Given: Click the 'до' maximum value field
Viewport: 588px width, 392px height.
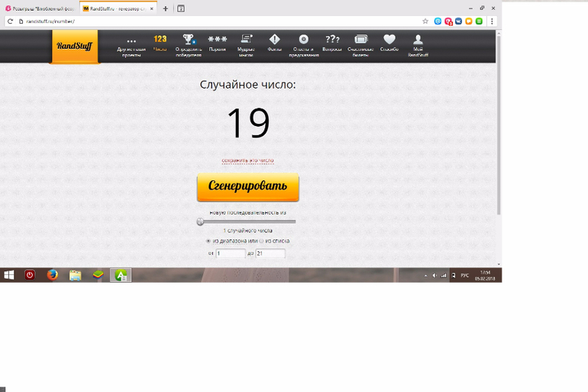Looking at the screenshot, I should click(x=270, y=254).
